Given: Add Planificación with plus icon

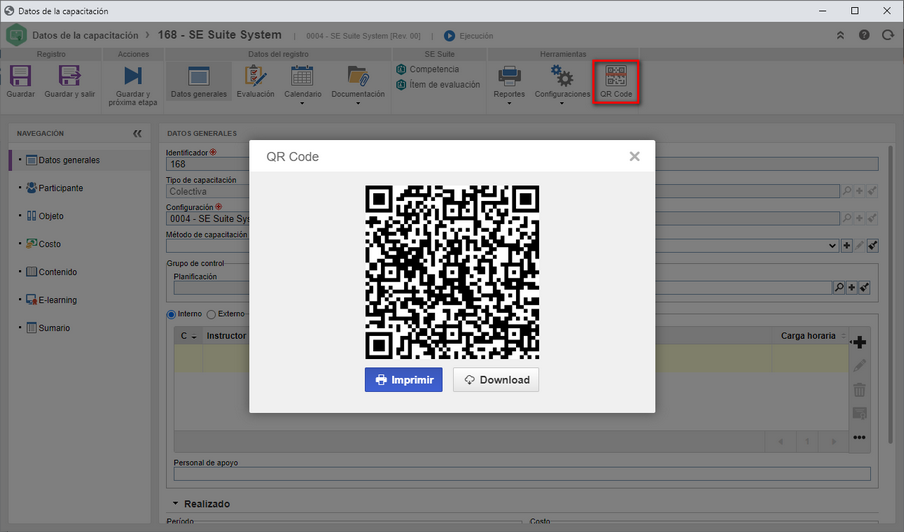Looking at the screenshot, I should 852,288.
